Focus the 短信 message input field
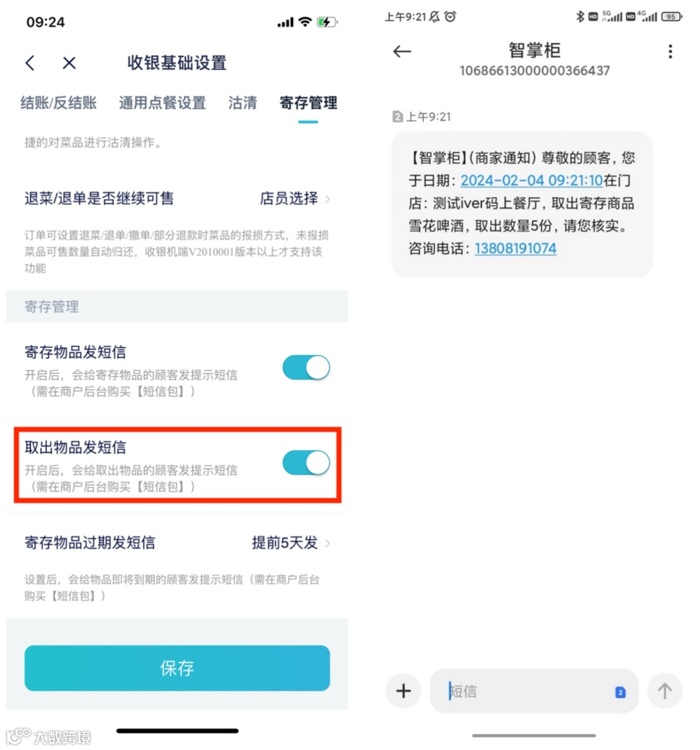The width and height of the screenshot is (700, 750). (x=534, y=691)
